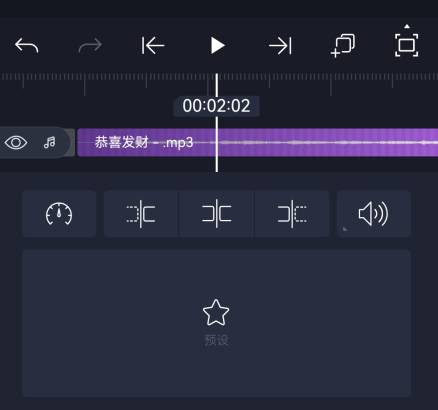The image size is (438, 410).
Task: Select the 恭喜发财 mp3 audio clip
Action: pos(257,142)
